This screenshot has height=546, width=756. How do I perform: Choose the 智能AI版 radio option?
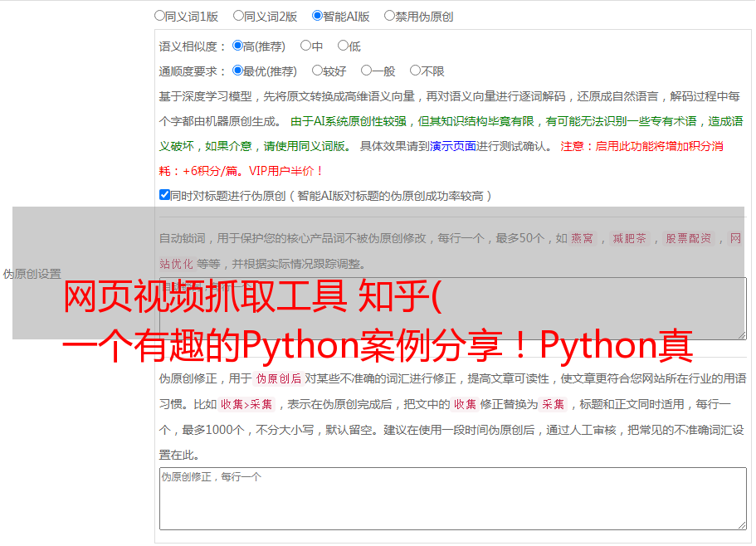[317, 16]
